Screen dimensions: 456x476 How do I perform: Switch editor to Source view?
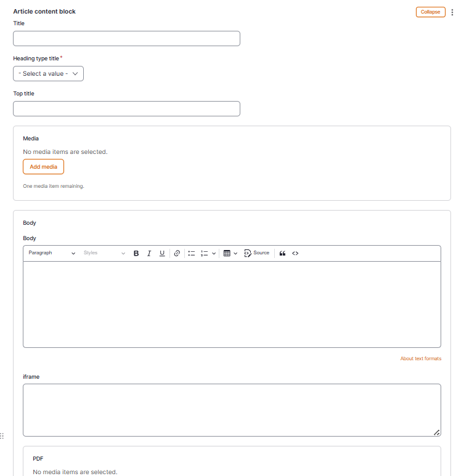pos(257,253)
